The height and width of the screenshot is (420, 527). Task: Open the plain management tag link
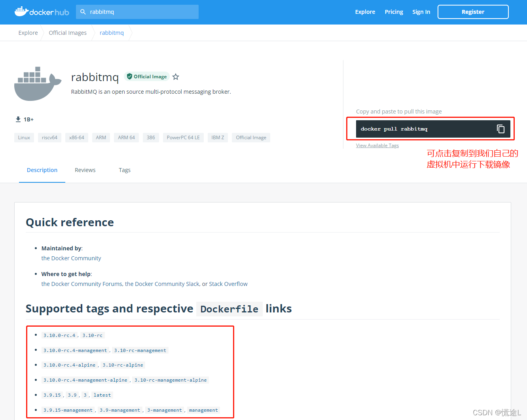point(203,410)
